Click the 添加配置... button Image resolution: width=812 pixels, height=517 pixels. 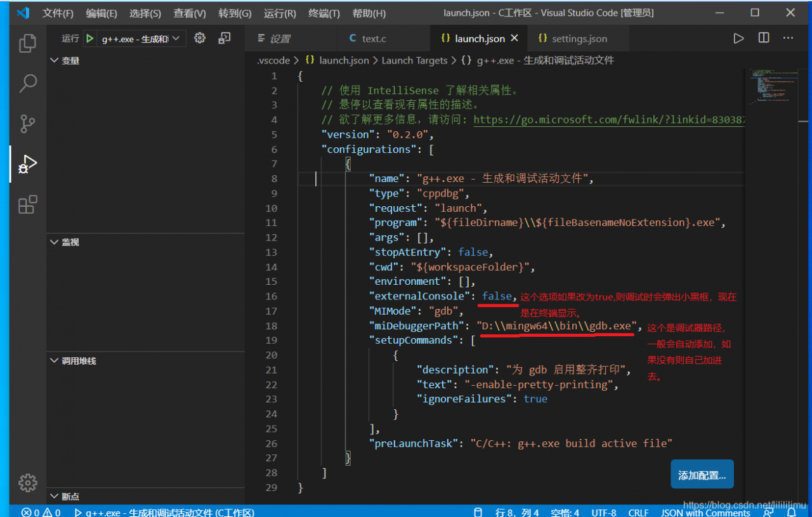point(702,475)
